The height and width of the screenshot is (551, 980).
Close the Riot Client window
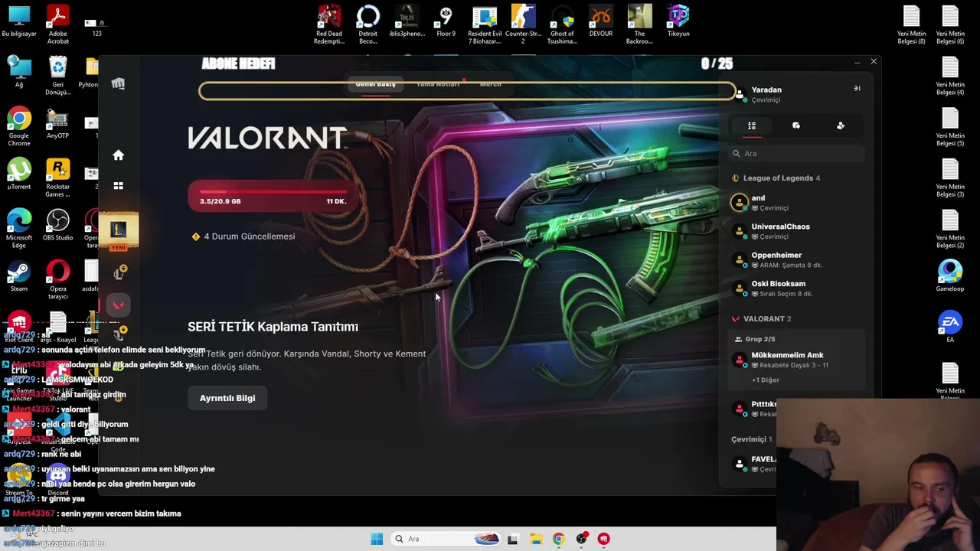(x=874, y=61)
